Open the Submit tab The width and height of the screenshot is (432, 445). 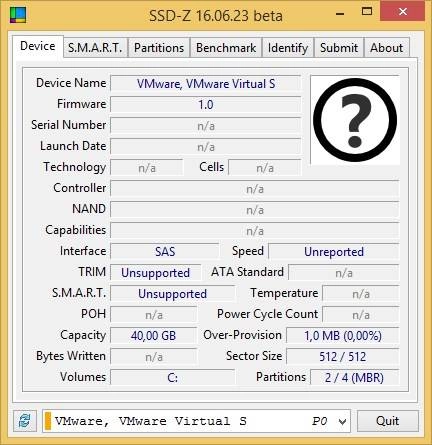click(x=339, y=48)
